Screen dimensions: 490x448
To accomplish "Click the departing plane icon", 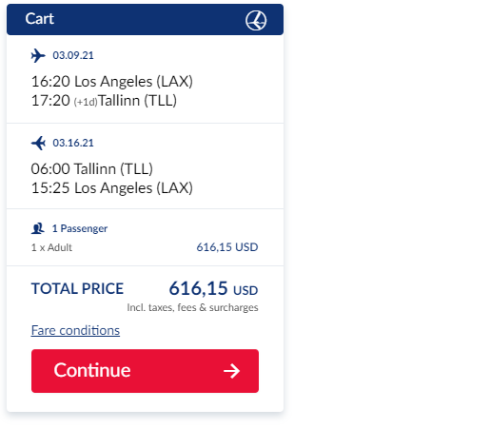I will click(x=38, y=55).
